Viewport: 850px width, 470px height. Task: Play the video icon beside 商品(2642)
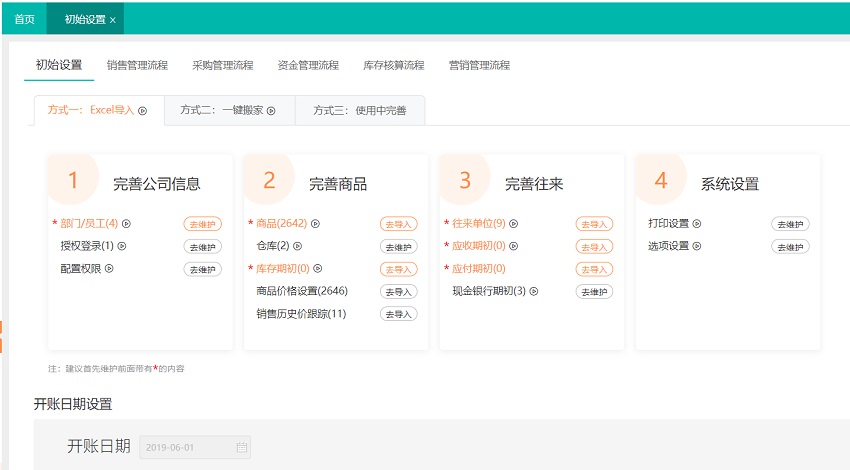[315, 223]
